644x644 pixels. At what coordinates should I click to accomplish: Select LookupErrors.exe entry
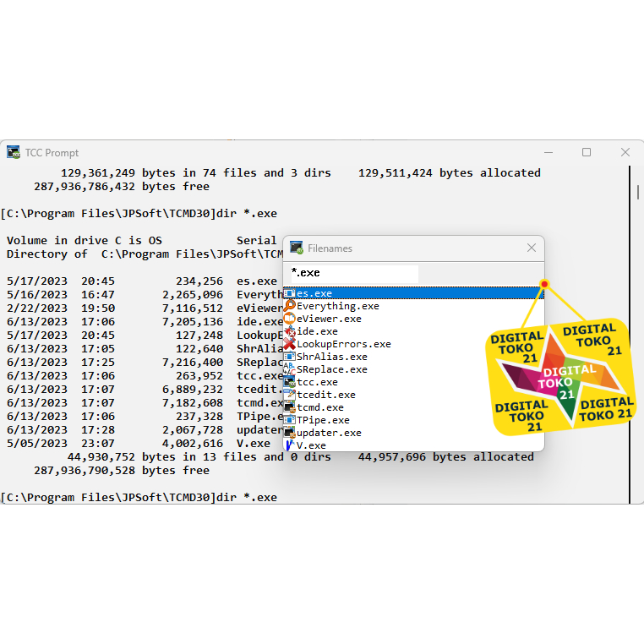[x=413, y=344]
